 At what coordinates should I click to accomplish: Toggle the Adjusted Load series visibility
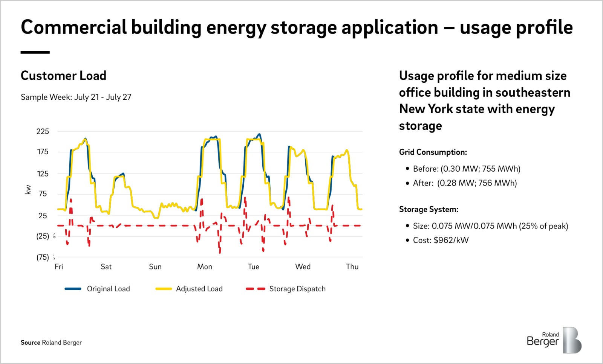[199, 289]
